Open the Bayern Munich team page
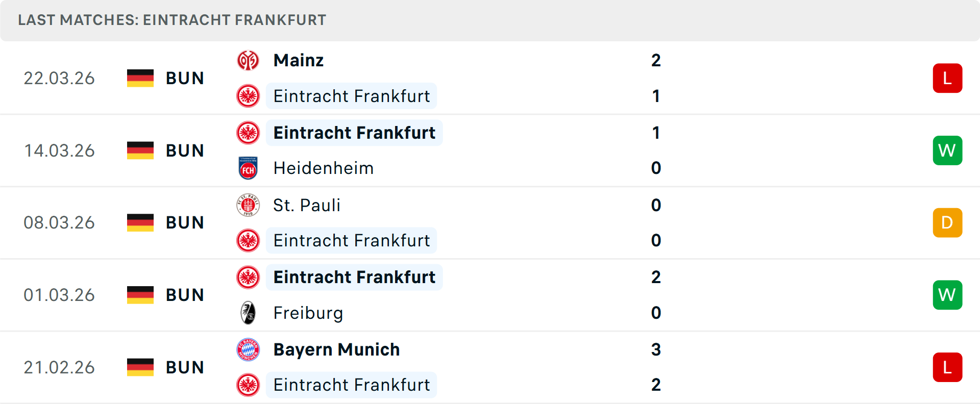 coord(336,350)
